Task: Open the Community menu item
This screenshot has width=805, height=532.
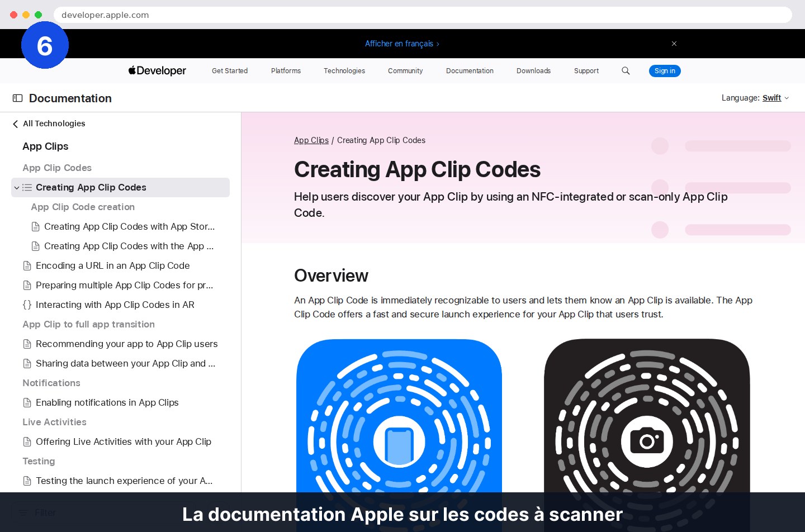Action: click(405, 71)
